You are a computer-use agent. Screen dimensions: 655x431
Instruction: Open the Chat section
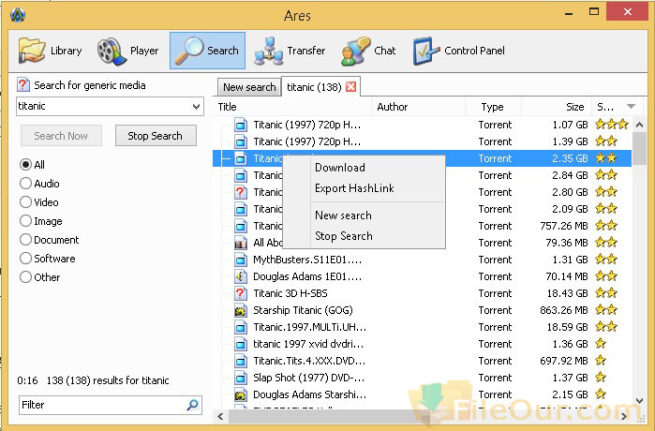click(368, 51)
